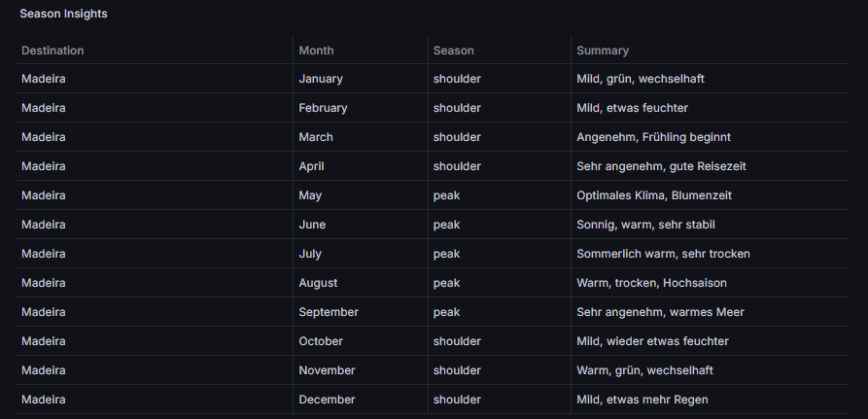Click the "Warm, trocken, Hochsaison" summary cell

(651, 283)
